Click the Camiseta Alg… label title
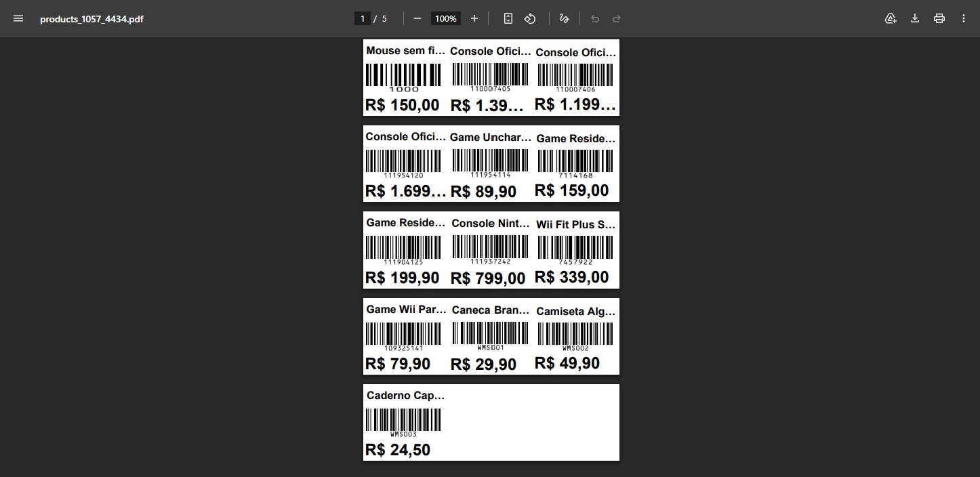 pos(575,312)
